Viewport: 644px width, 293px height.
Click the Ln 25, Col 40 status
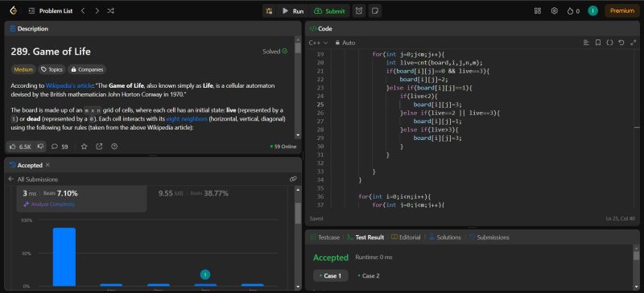tap(620, 219)
